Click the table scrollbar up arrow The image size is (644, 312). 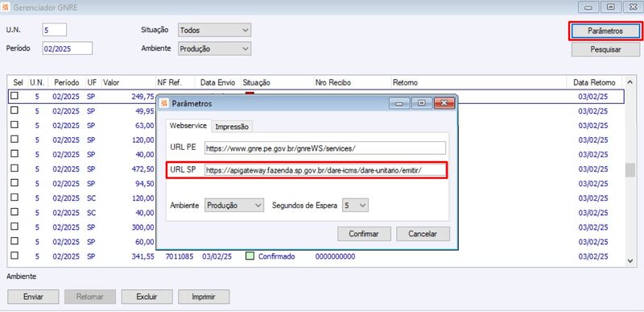[x=630, y=82]
